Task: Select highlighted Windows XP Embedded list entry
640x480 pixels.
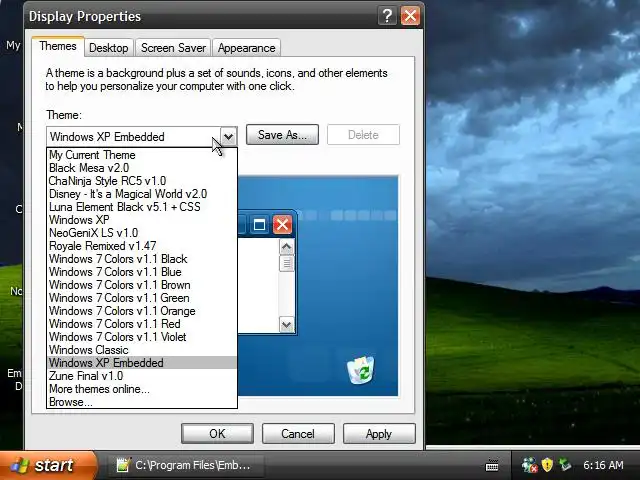Action: pos(142,363)
